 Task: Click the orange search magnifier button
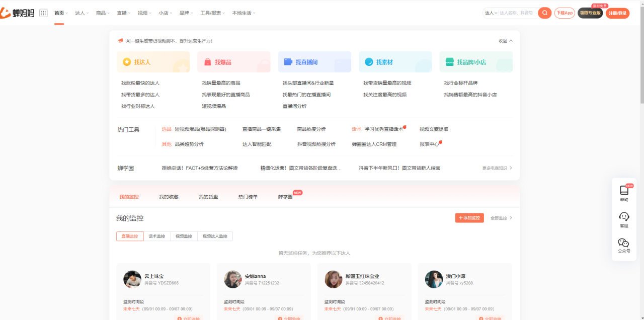[544, 13]
